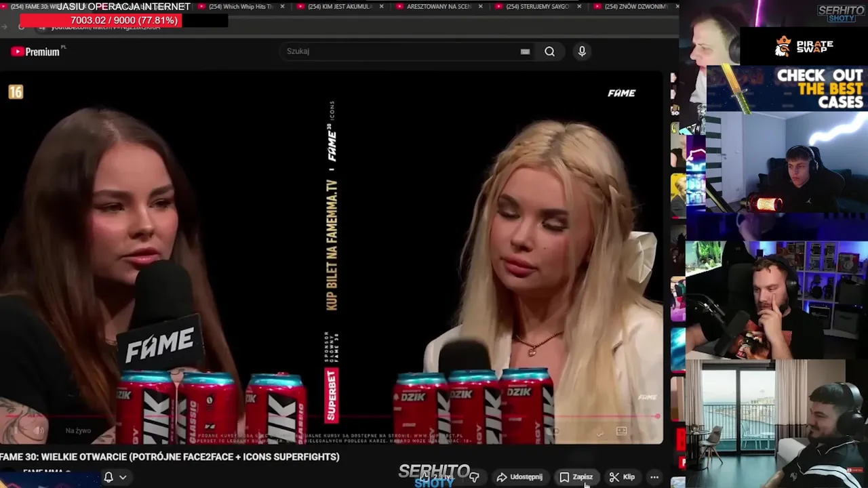868x488 pixels.
Task: Click the Na żywo live indicator
Action: pos(78,430)
